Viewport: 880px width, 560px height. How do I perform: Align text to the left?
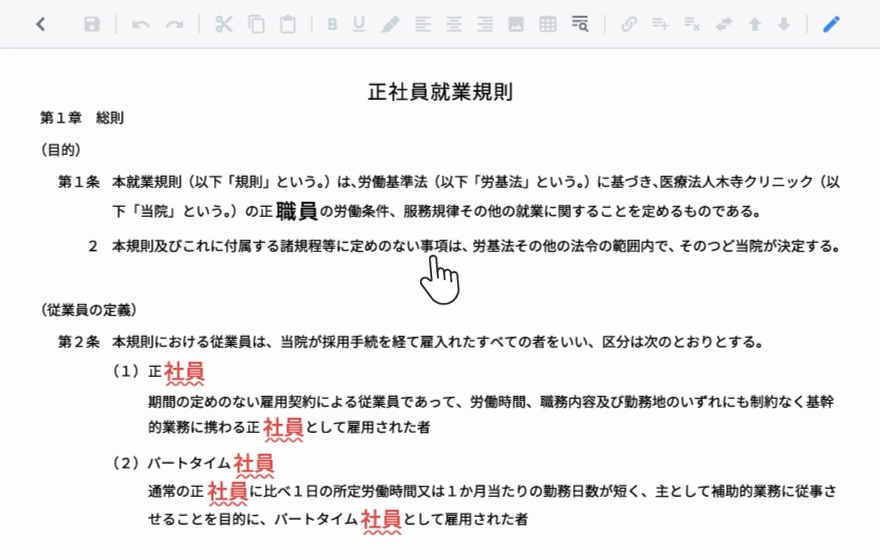(x=423, y=24)
